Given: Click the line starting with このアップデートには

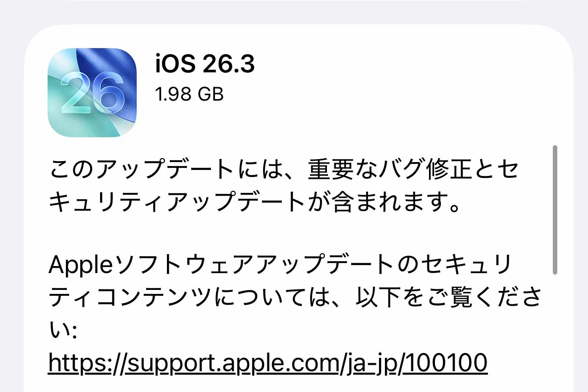Looking at the screenshot, I should point(283,169).
